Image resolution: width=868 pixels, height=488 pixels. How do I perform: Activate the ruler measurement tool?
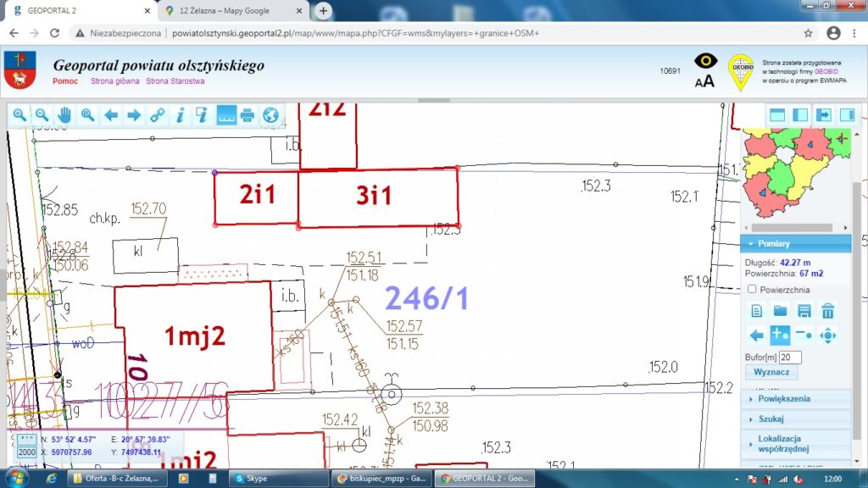point(225,115)
